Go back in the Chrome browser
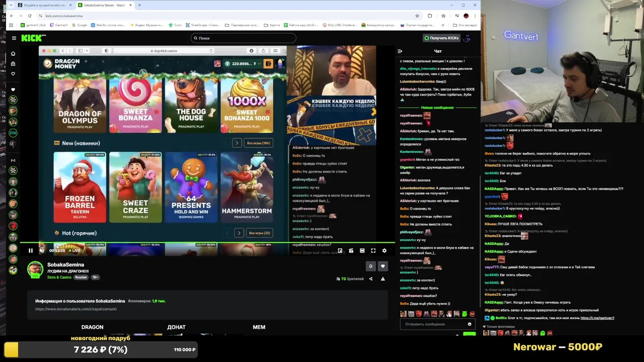Image resolution: width=644 pixels, height=362 pixels. tap(12, 16)
